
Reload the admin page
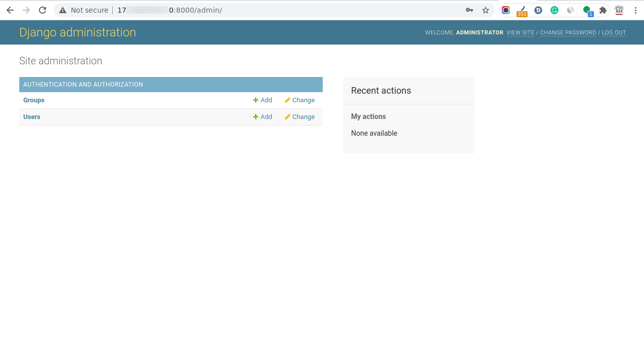point(42,10)
